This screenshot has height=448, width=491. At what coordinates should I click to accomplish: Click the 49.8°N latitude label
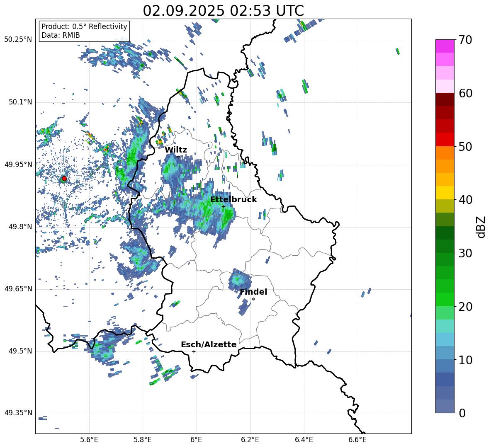click(20, 227)
